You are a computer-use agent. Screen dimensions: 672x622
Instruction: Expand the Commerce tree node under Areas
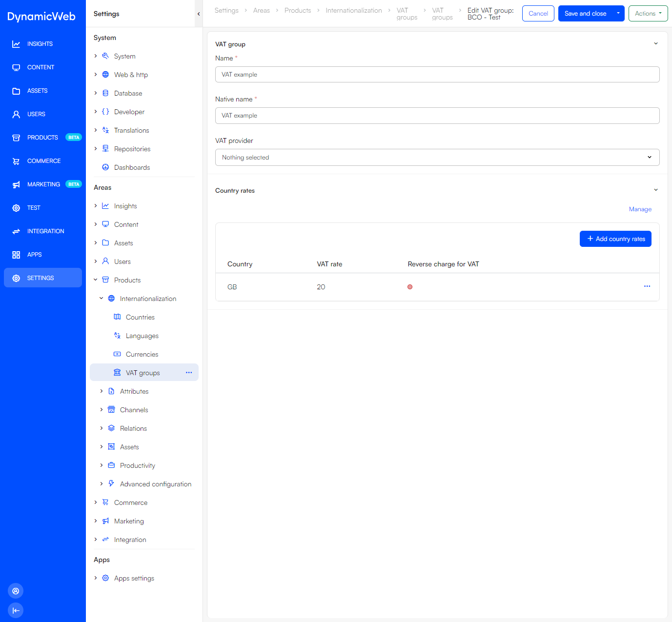tap(96, 502)
